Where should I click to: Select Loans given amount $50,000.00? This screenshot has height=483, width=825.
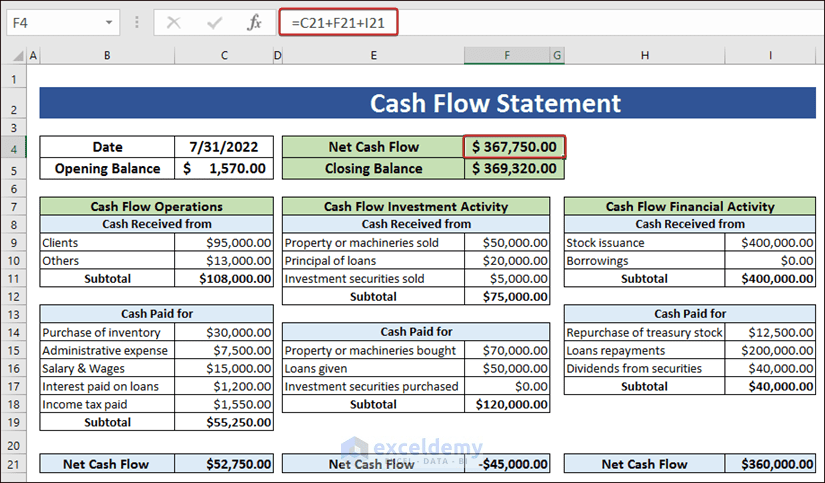click(507, 368)
